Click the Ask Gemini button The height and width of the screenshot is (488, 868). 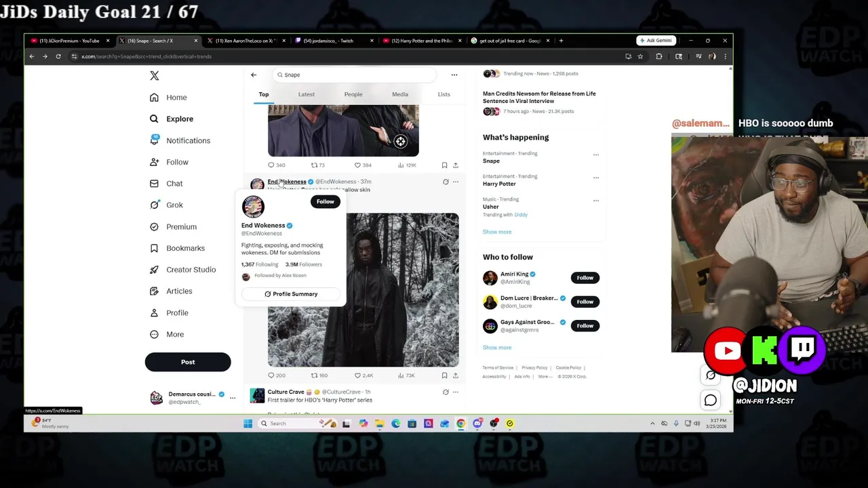coord(655,41)
